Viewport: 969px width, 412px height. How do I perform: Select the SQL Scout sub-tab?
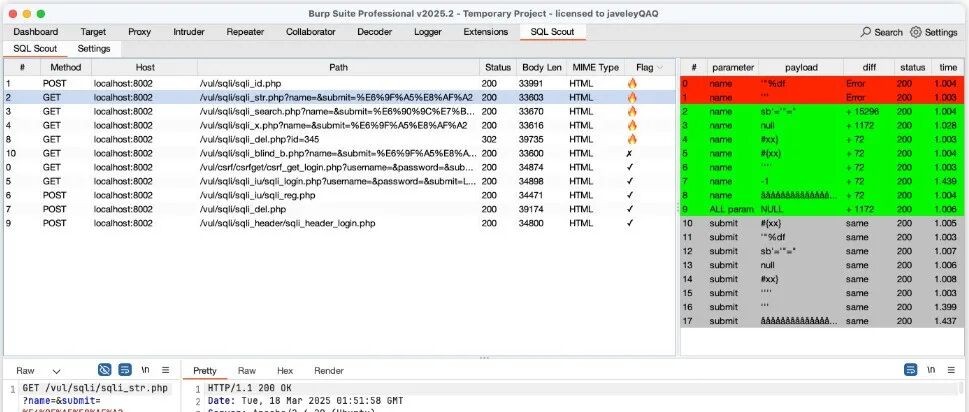35,48
